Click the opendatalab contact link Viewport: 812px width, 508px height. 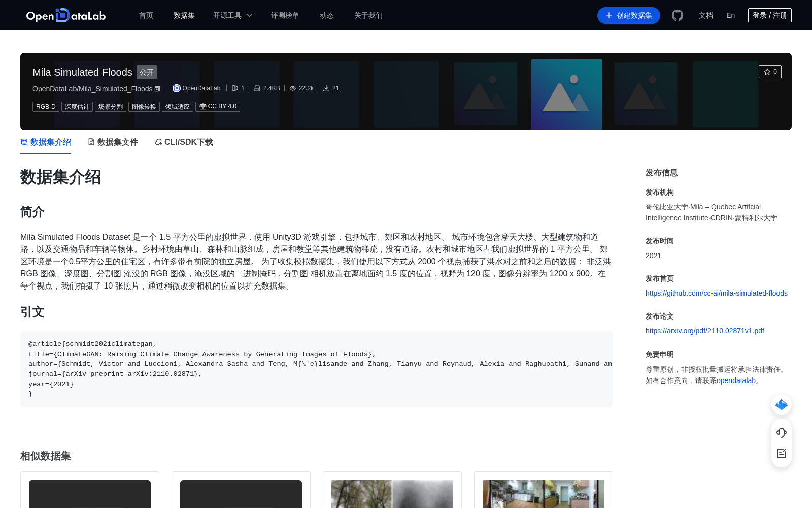[x=736, y=380]
